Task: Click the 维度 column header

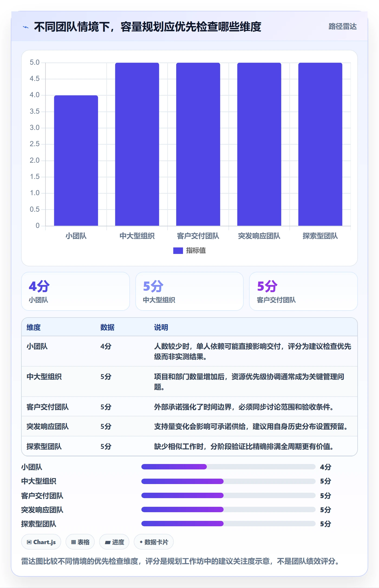Action: pos(34,327)
